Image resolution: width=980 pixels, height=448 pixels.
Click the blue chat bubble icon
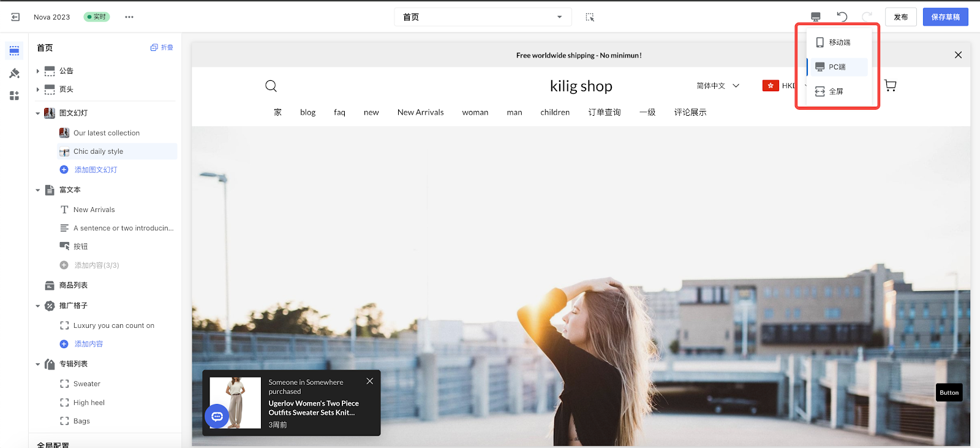pos(217,416)
